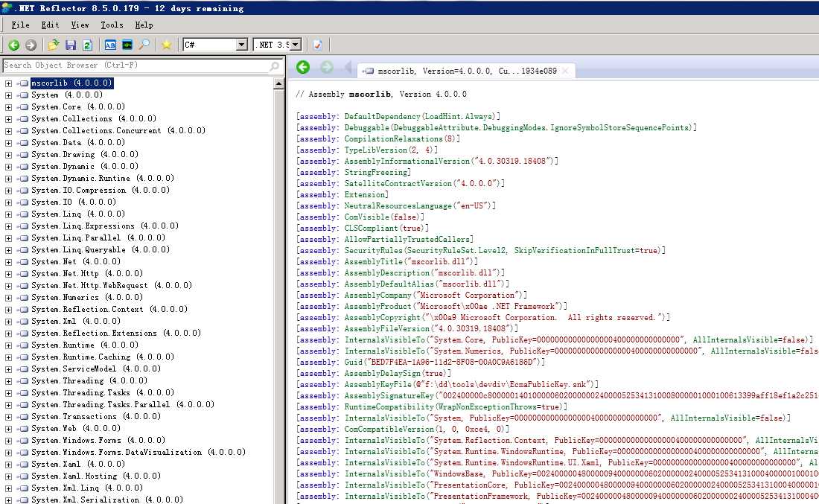Select System.Net.Http.WebRequest in the tree
This screenshot has width=819, height=504.
(111, 286)
